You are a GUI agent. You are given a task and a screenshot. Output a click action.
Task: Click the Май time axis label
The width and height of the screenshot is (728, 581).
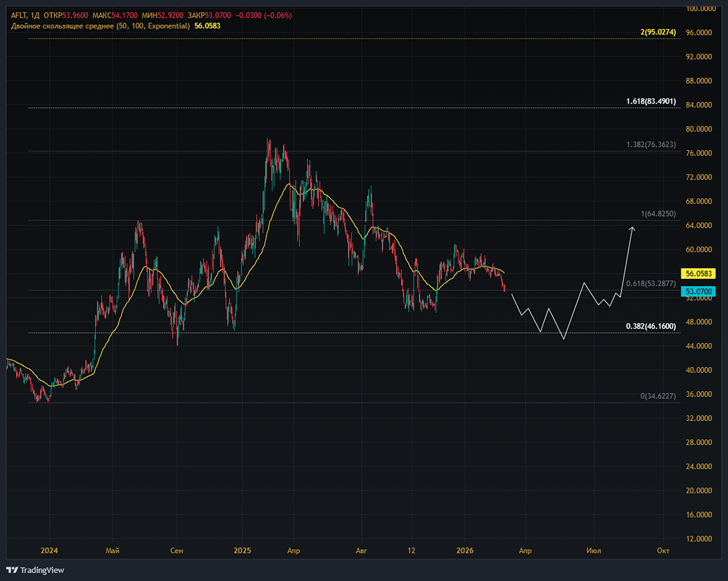(x=112, y=551)
